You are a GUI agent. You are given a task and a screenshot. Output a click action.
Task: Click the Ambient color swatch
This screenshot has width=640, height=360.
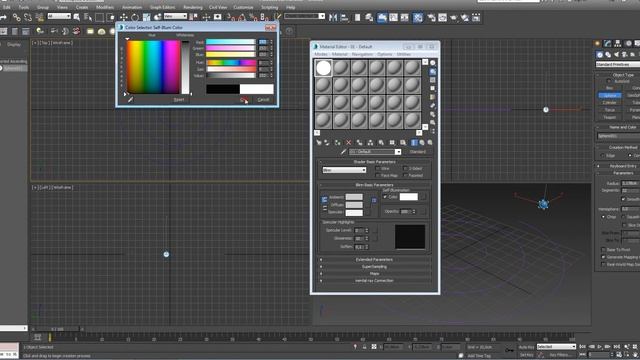pos(354,197)
